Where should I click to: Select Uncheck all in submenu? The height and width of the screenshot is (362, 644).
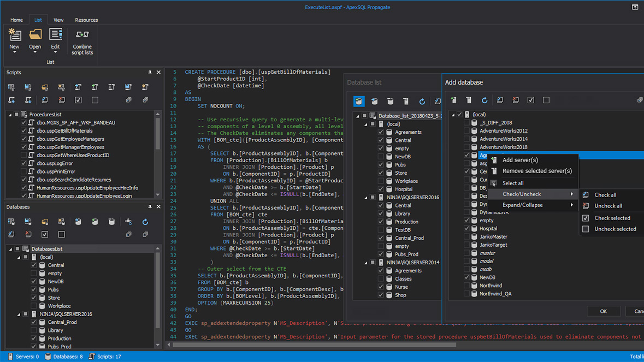point(608,206)
